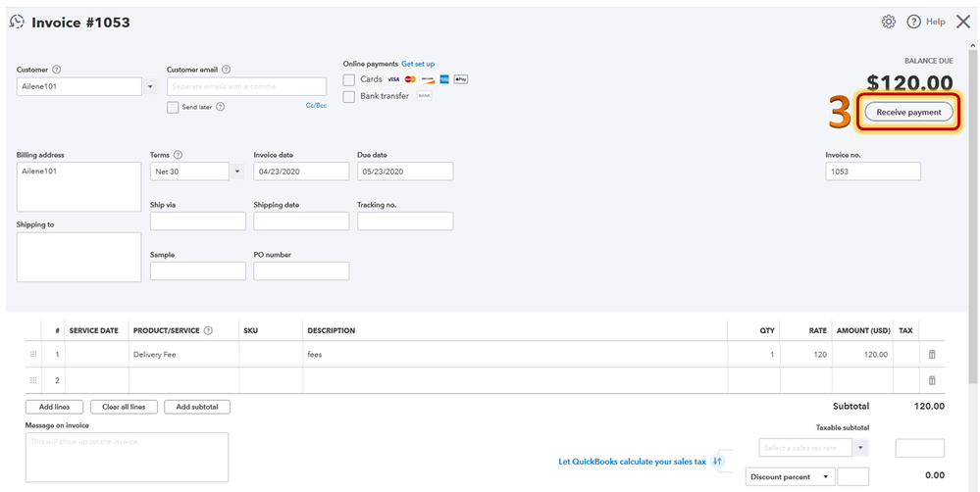The image size is (980, 492).
Task: Click the Customer name field Ailene101
Action: pos(79,87)
